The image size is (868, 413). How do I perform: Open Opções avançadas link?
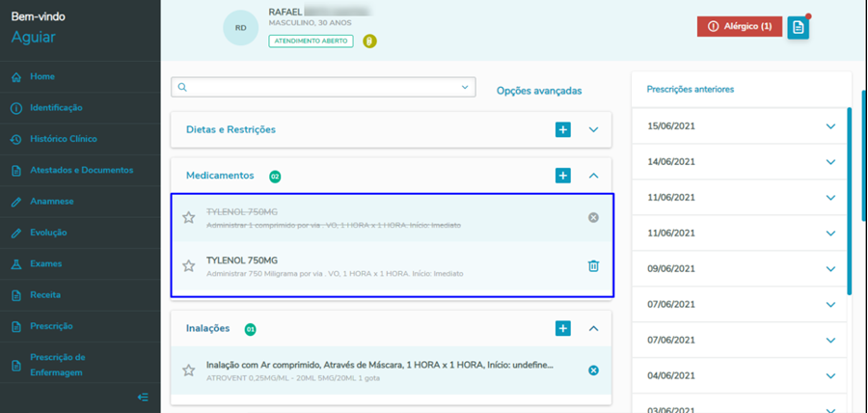click(539, 91)
